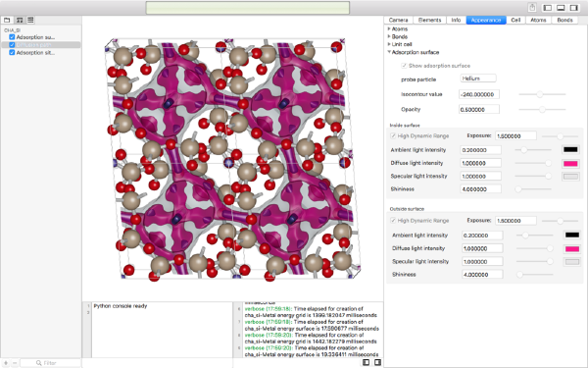The width and height of the screenshot is (588, 368).
Task: Open the Elements tab
Action: 429,20
